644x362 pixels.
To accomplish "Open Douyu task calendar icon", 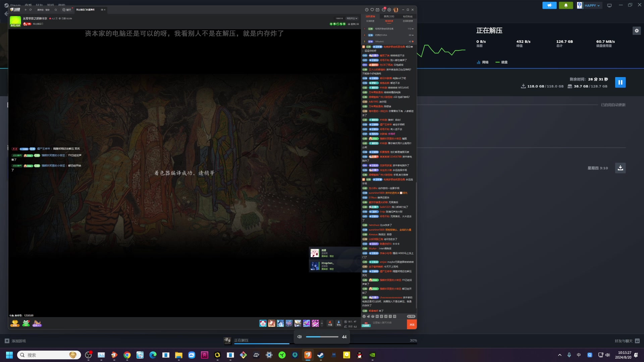I will click(377, 10).
